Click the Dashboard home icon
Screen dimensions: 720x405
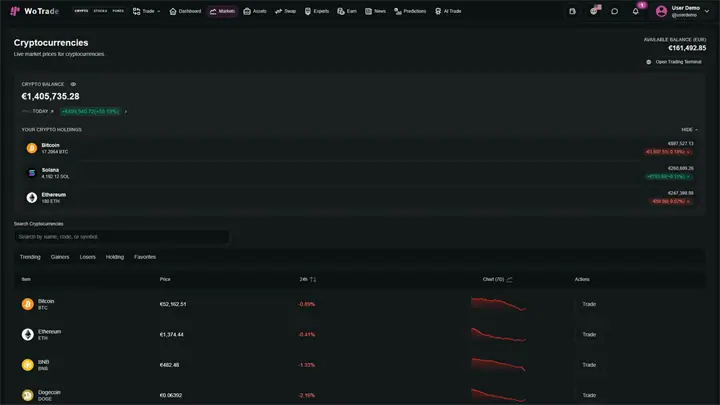pos(173,11)
